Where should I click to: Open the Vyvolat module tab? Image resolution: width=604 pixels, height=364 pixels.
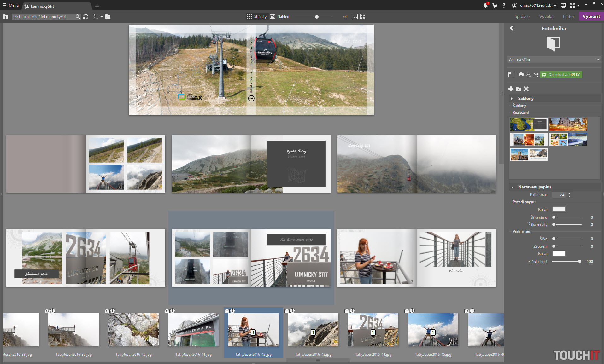[x=546, y=16]
